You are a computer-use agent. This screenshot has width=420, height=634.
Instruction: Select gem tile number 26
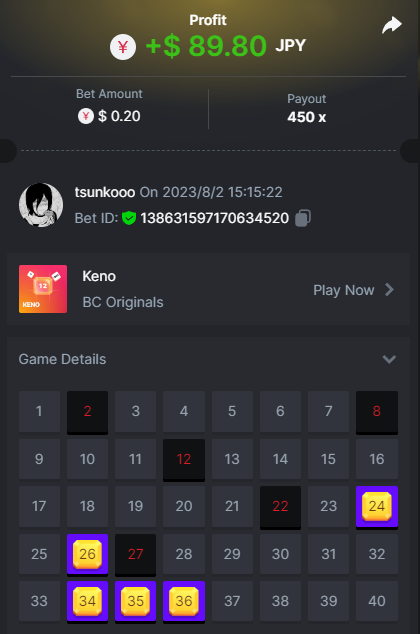tap(87, 554)
